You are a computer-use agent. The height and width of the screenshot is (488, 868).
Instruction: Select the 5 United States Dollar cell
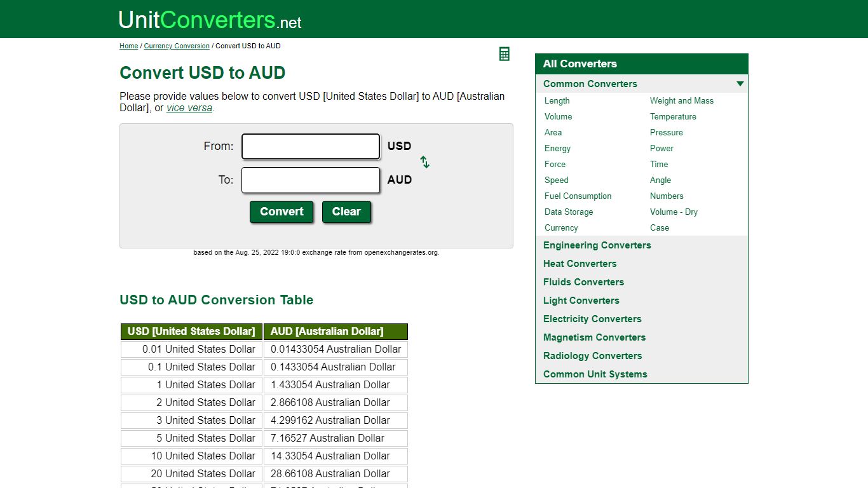tap(191, 438)
